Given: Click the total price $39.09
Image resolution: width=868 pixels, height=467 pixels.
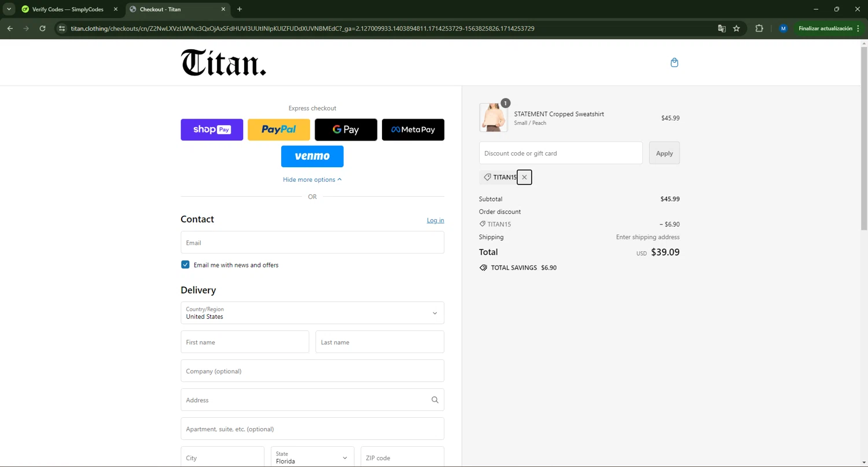Looking at the screenshot, I should [x=665, y=252].
